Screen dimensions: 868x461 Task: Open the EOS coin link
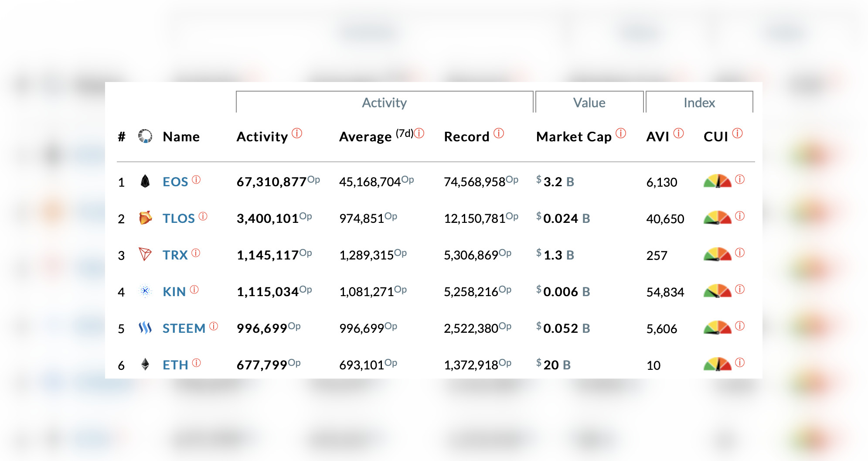[x=175, y=182]
